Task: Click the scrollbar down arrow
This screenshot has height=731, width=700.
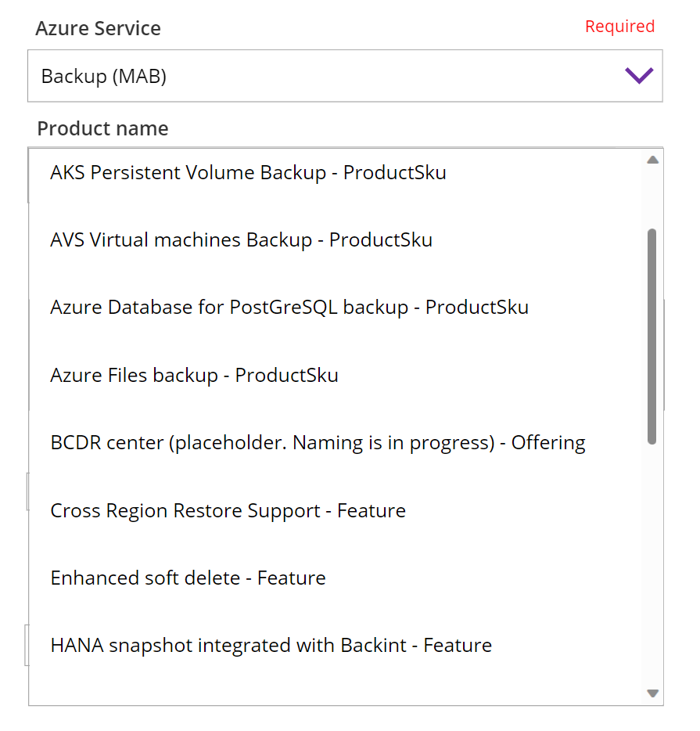Action: click(x=652, y=693)
